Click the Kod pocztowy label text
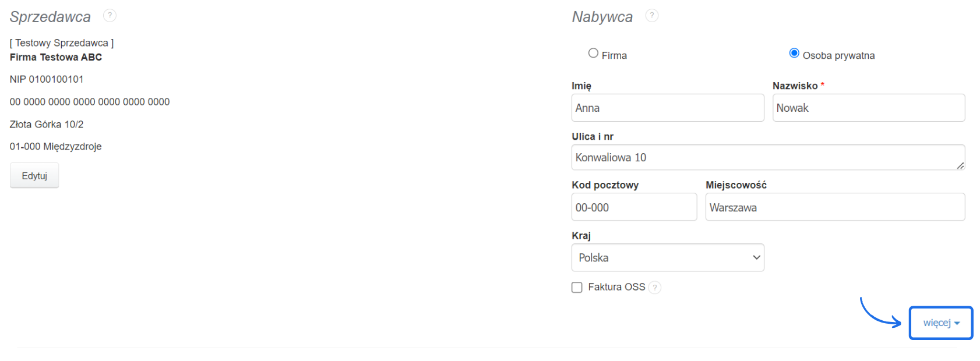This screenshot has height=361, width=980. coord(605,185)
